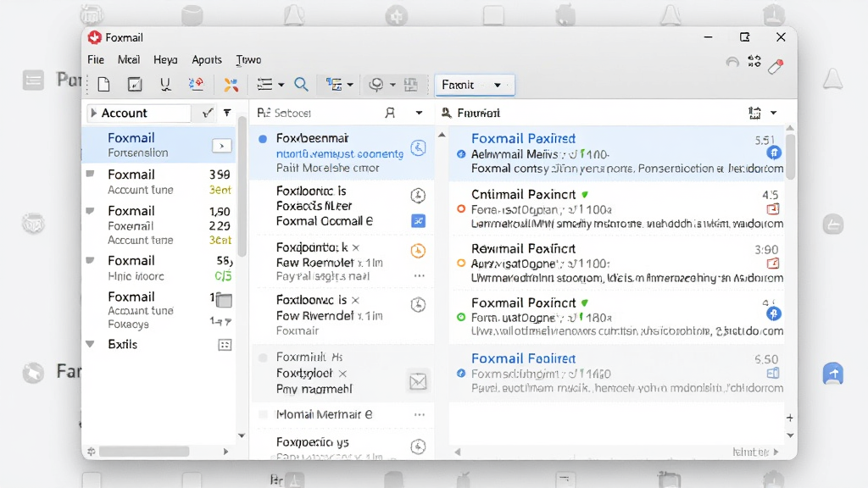This screenshot has width=868, height=488.
Task: Toggle the orange circle on Cntimail Paxincrt
Action: (x=461, y=209)
